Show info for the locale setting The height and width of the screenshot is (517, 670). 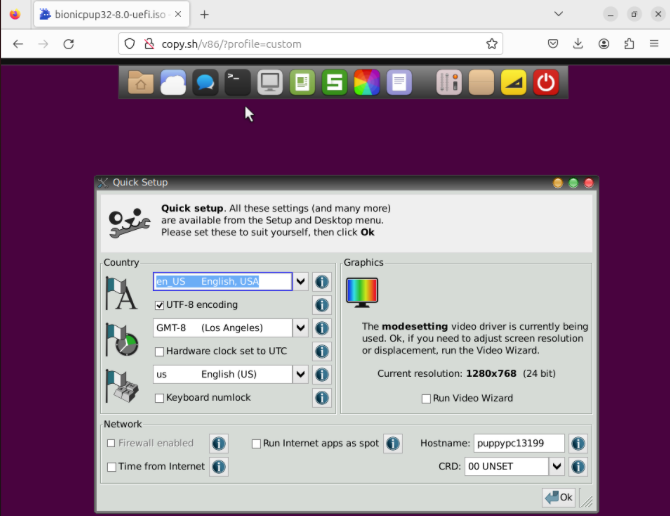pyautogui.click(x=322, y=282)
